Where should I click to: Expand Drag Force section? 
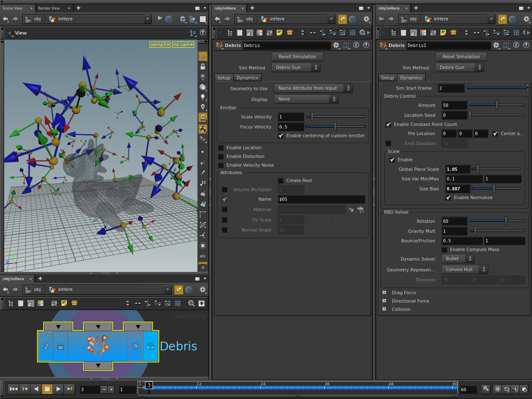point(384,293)
